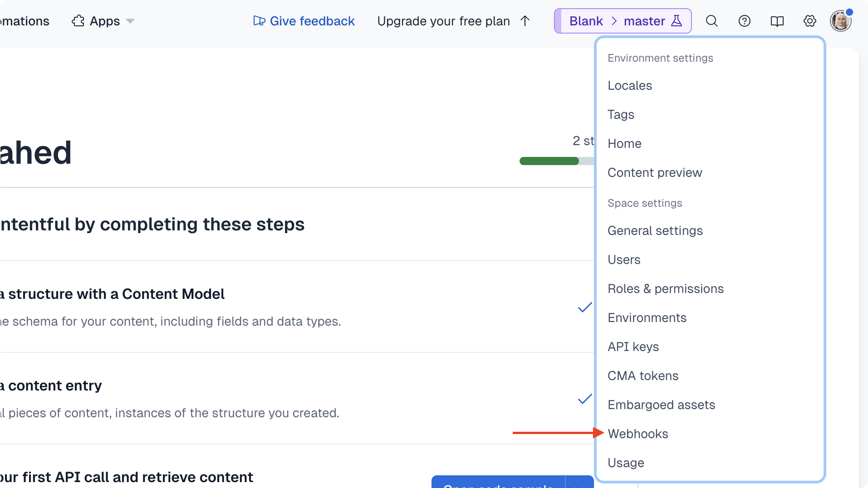Screen dimensions: 868x488
Task: Click the CMA tokens menu item
Action: 642,376
